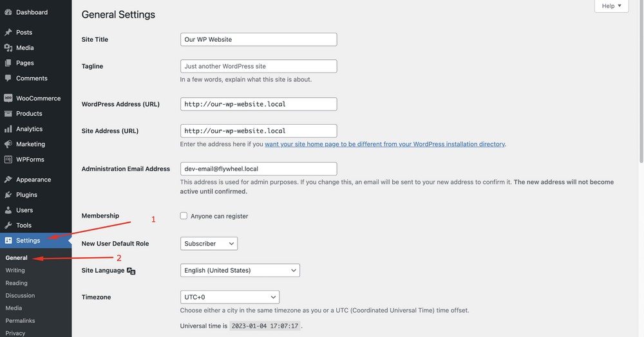Click the Posts pushpin icon

point(8,32)
